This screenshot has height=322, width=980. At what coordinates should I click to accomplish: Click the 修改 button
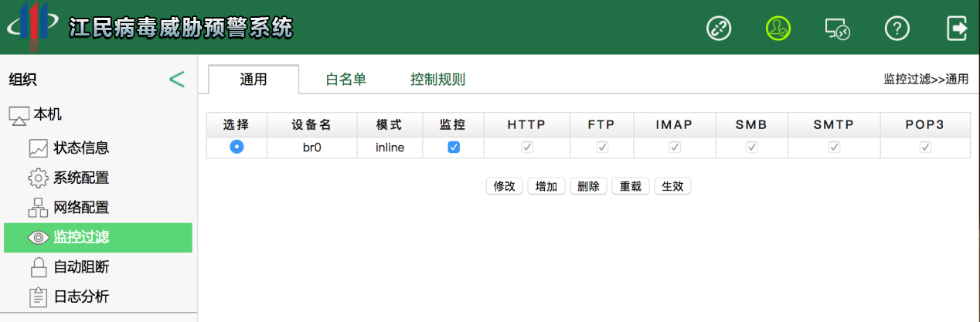click(504, 186)
